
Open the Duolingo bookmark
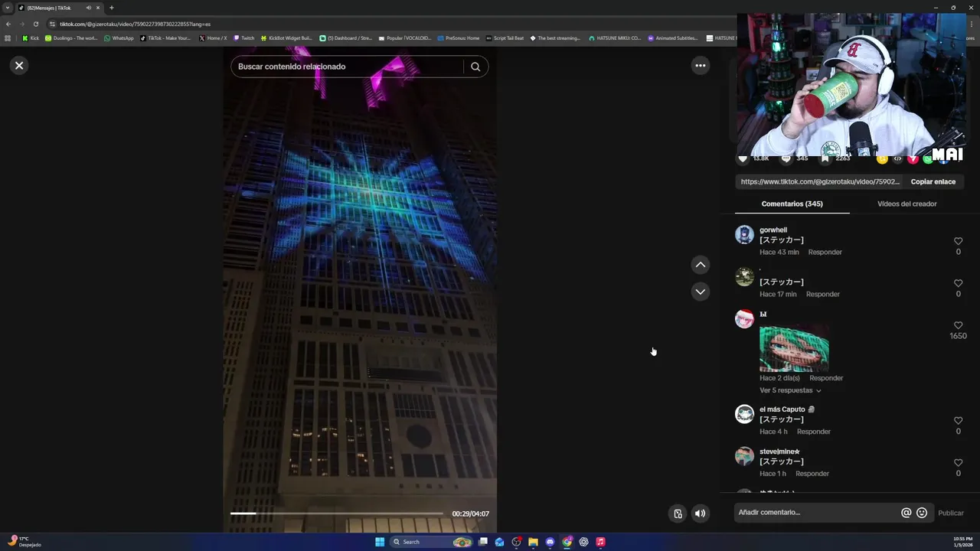pyautogui.click(x=71, y=38)
